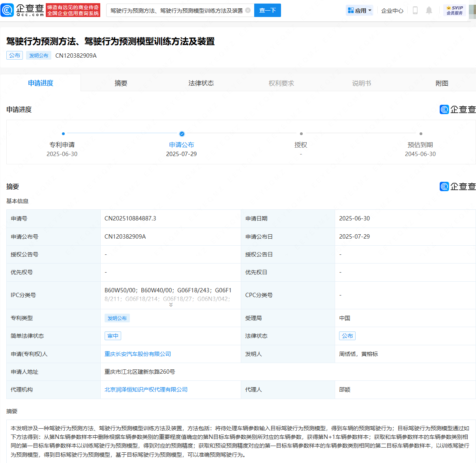Screen dimensions: 476x463
Task: Click the 专利申请 timeline dot
Action: click(63, 134)
